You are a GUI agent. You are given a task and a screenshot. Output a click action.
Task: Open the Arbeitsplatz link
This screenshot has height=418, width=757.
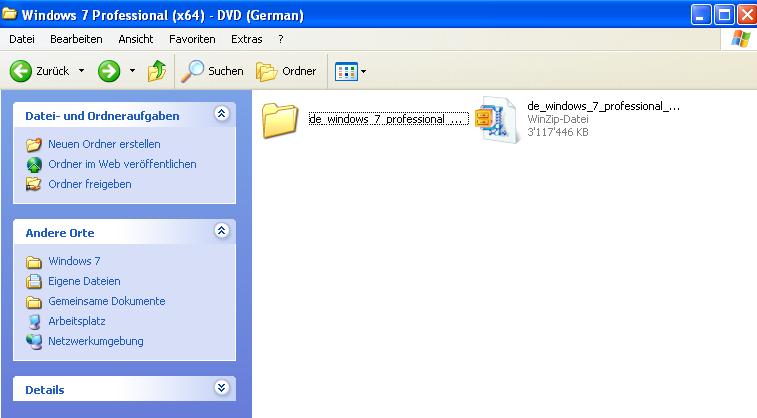pyautogui.click(x=77, y=321)
